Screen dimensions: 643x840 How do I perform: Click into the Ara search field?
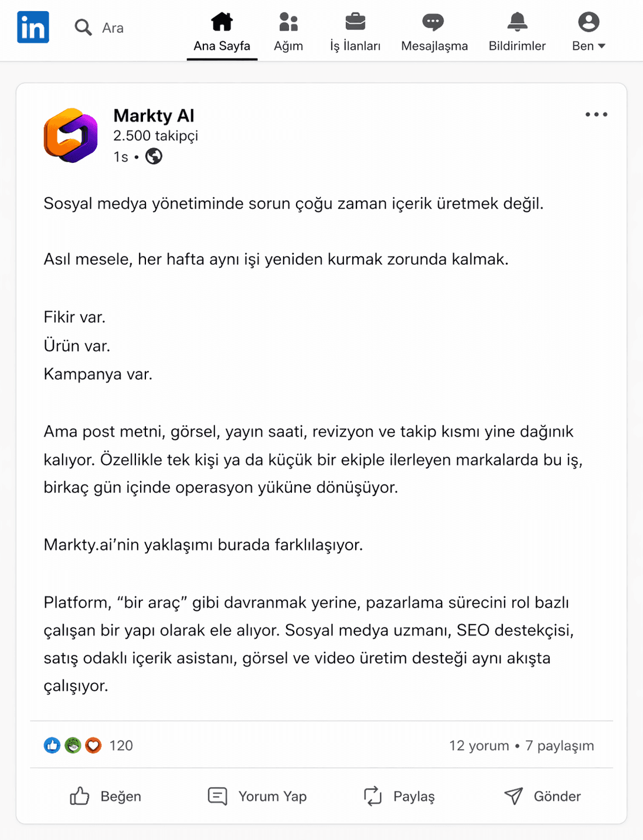[113, 28]
